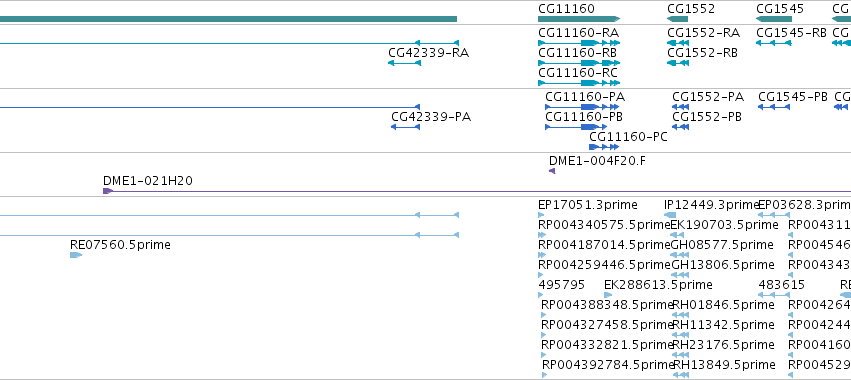Click the CG11160-PB protein label
The width and height of the screenshot is (851, 380).
click(584, 117)
